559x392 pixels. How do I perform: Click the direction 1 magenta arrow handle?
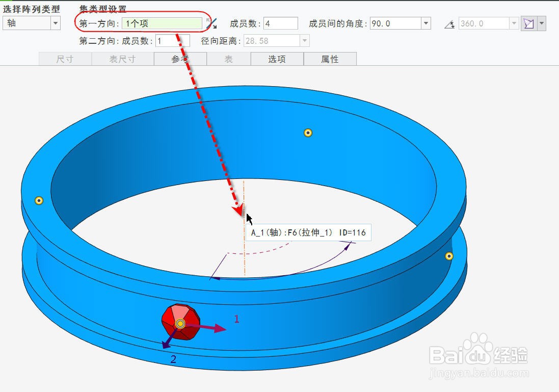click(x=218, y=328)
